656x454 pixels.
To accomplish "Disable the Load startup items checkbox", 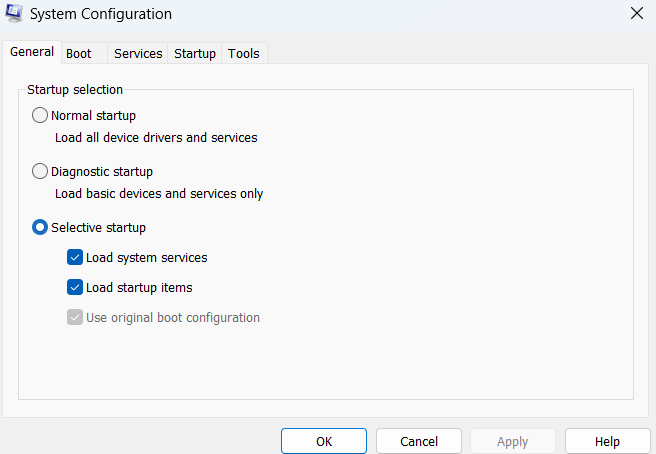I will 75,287.
